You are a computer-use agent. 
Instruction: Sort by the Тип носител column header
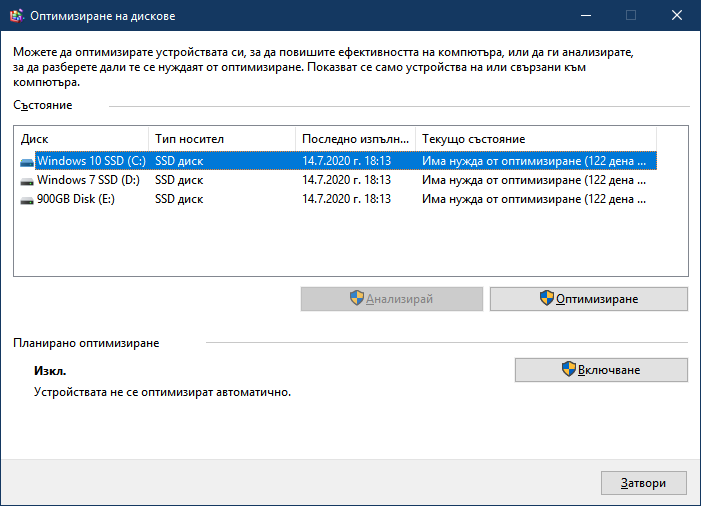coord(222,139)
